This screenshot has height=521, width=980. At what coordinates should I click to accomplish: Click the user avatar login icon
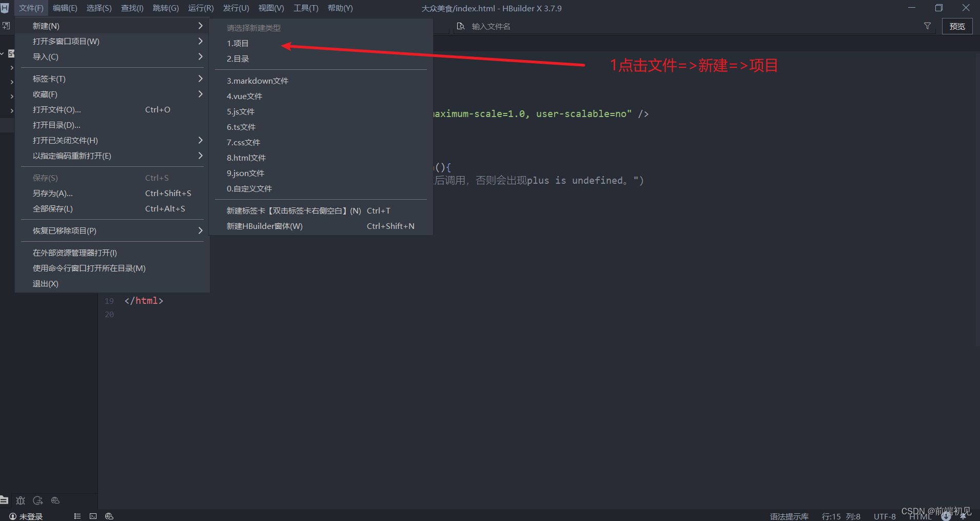pos(13,516)
